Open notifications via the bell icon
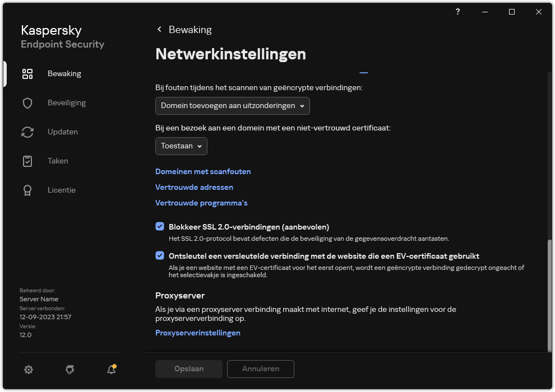This screenshot has width=555, height=392. (x=110, y=370)
